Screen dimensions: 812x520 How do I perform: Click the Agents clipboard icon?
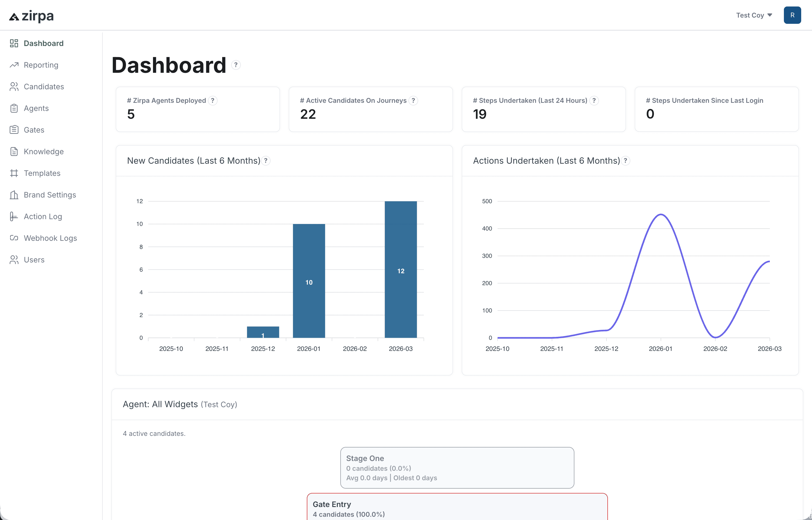pos(14,108)
